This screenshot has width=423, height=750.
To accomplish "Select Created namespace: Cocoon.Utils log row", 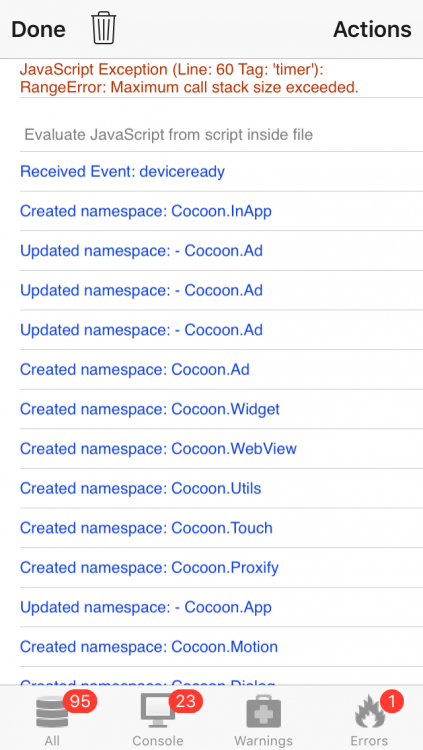I will point(221,488).
